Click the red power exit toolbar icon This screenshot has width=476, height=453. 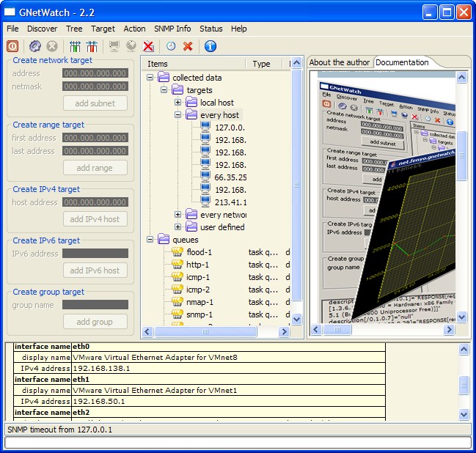pyautogui.click(x=12, y=46)
